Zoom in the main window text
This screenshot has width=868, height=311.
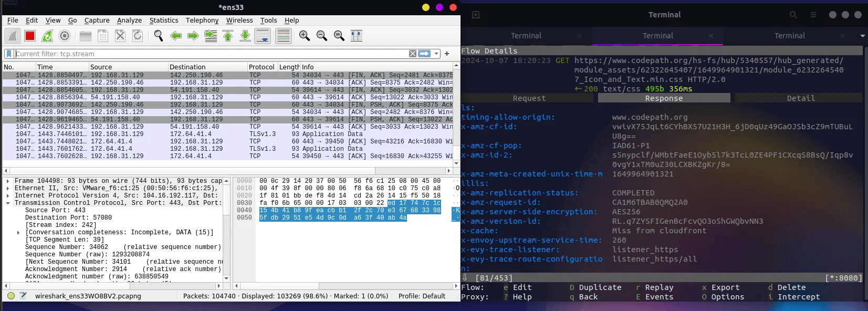(305, 36)
